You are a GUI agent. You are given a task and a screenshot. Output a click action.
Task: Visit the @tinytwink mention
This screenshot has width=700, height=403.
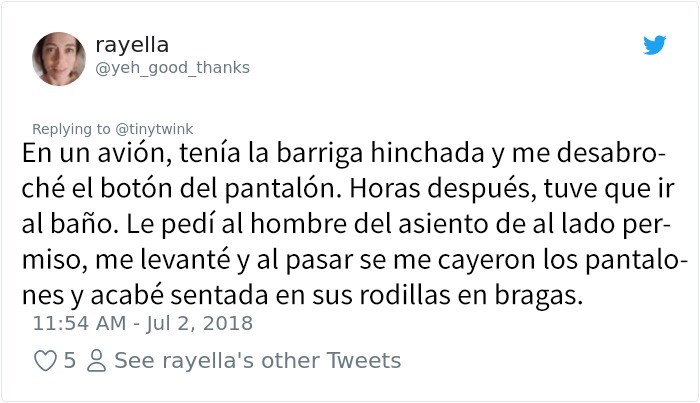tap(153, 128)
